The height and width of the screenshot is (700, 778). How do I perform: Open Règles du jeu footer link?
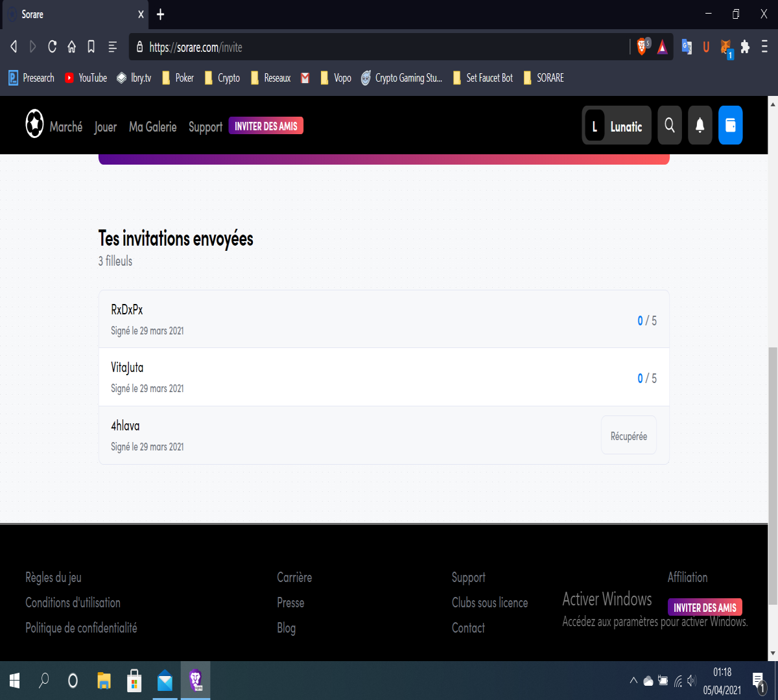(x=53, y=577)
